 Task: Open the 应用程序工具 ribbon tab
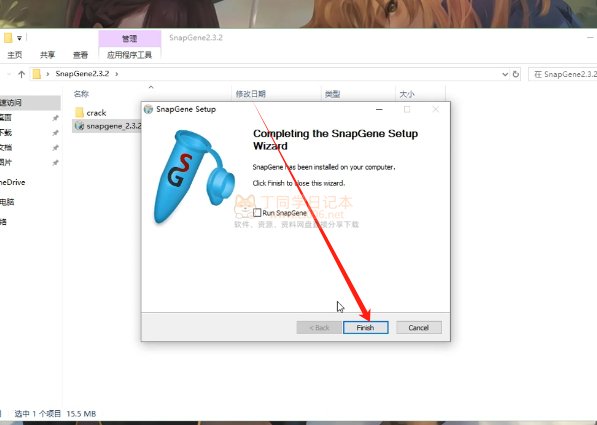tap(129, 55)
